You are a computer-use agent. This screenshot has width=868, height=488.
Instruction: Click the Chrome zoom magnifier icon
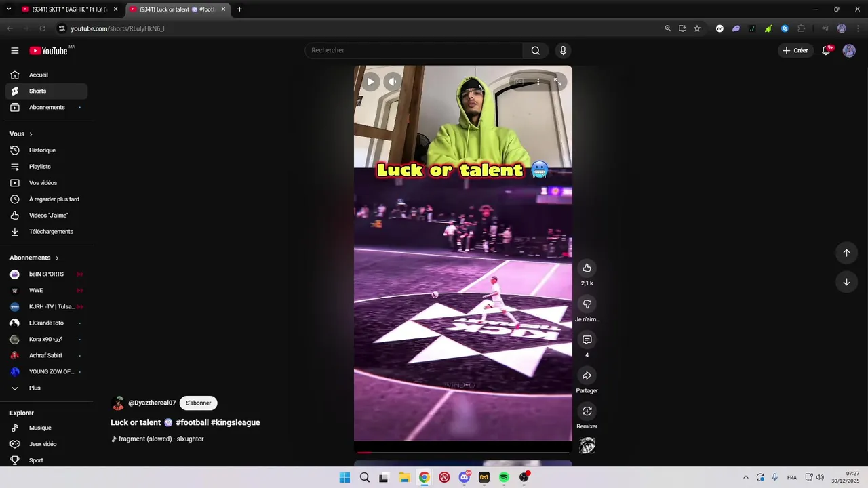[x=668, y=28]
